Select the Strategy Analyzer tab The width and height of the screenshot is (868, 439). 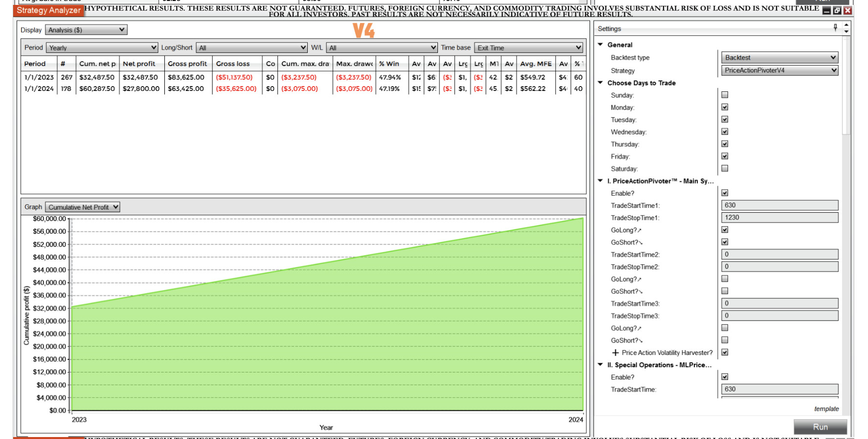(48, 10)
